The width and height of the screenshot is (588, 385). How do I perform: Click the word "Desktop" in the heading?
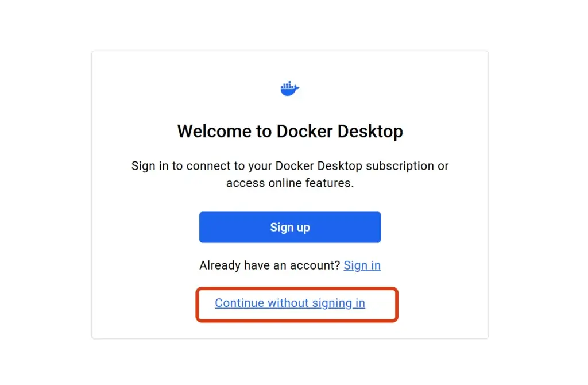point(370,132)
